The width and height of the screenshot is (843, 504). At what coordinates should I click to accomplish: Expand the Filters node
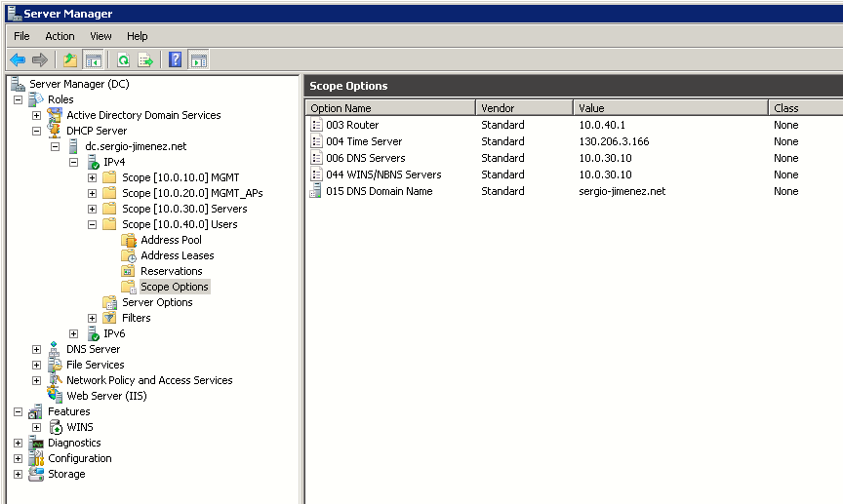pyautogui.click(x=93, y=318)
